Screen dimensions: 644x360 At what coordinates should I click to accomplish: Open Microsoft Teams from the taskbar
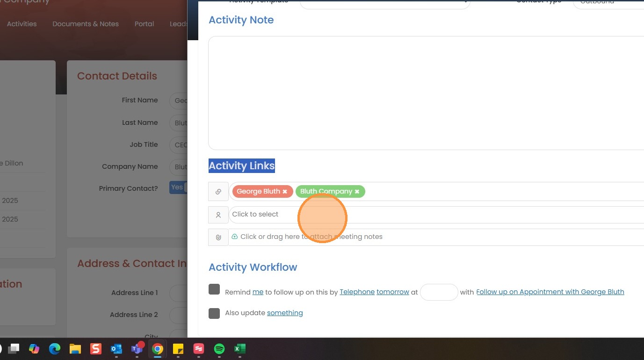coord(137,349)
